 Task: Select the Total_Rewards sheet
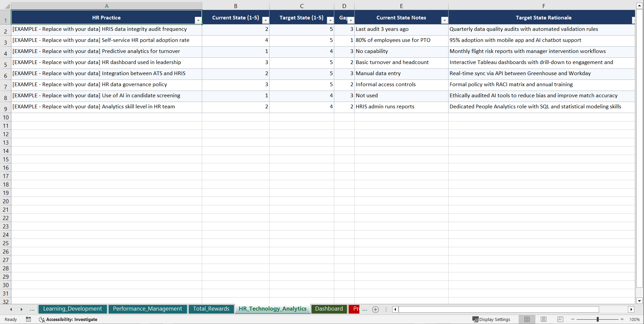(211, 309)
